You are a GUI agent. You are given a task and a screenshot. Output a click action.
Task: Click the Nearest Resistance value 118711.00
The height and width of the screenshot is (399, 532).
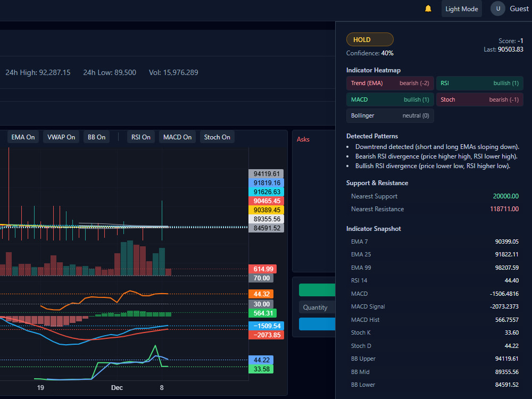tap(504, 209)
